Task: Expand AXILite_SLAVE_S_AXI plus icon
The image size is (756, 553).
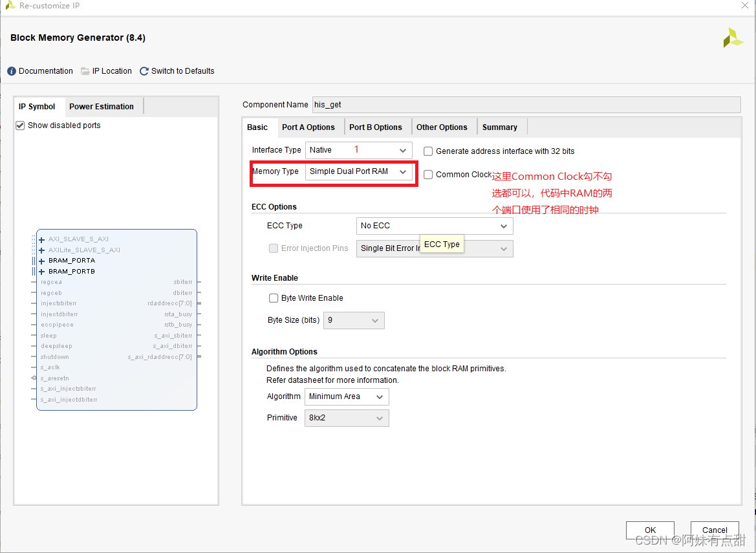Action: (x=42, y=250)
